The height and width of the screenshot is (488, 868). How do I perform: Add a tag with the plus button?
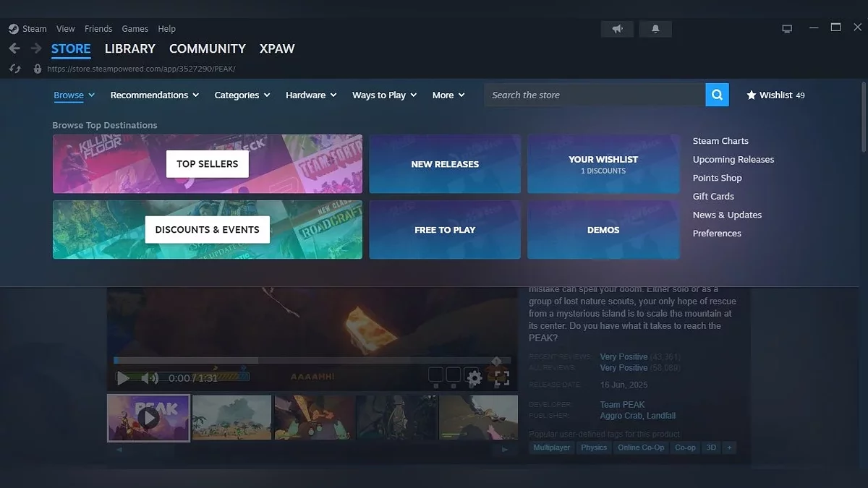tap(729, 448)
